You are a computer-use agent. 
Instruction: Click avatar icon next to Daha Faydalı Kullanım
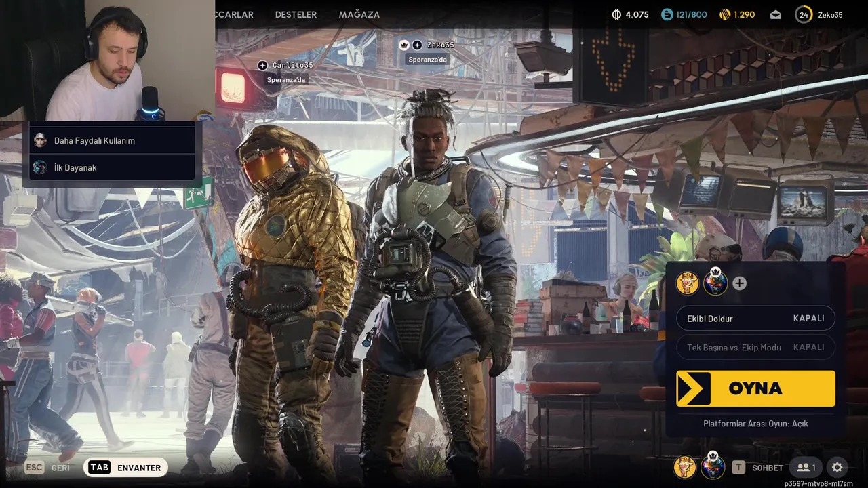40,140
